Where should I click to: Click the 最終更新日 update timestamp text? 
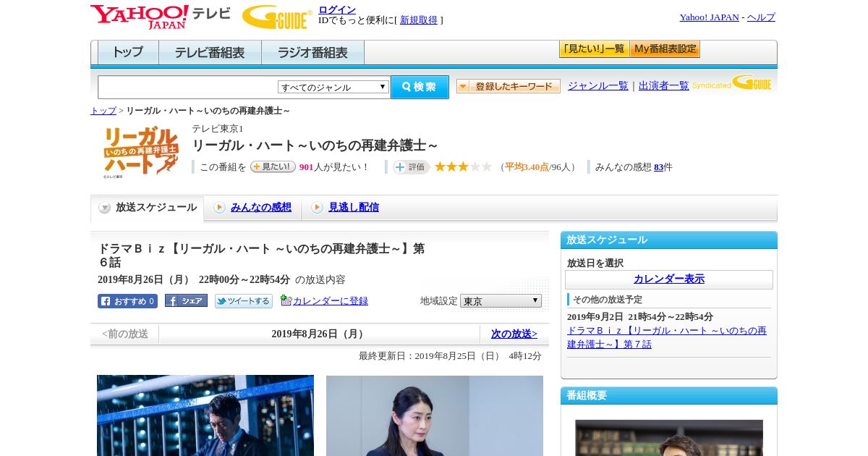pos(450,356)
